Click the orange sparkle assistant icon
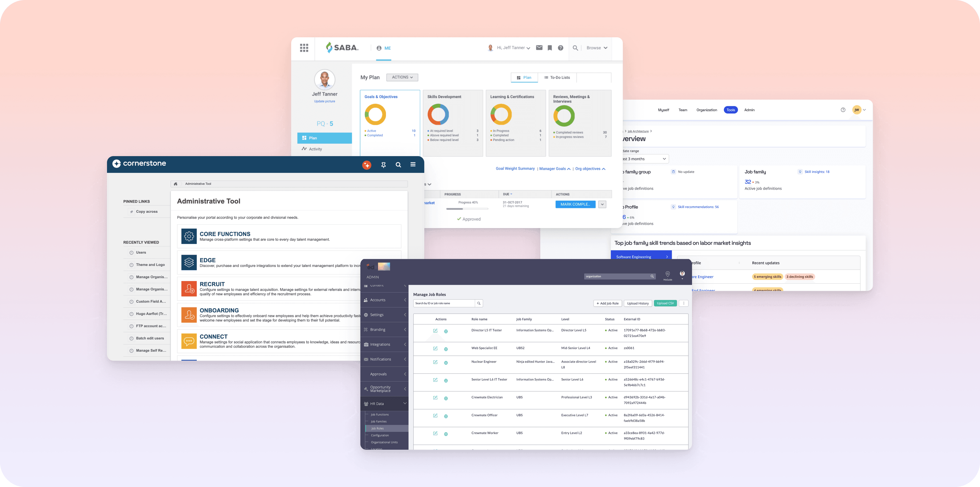Image resolution: width=980 pixels, height=487 pixels. (367, 165)
